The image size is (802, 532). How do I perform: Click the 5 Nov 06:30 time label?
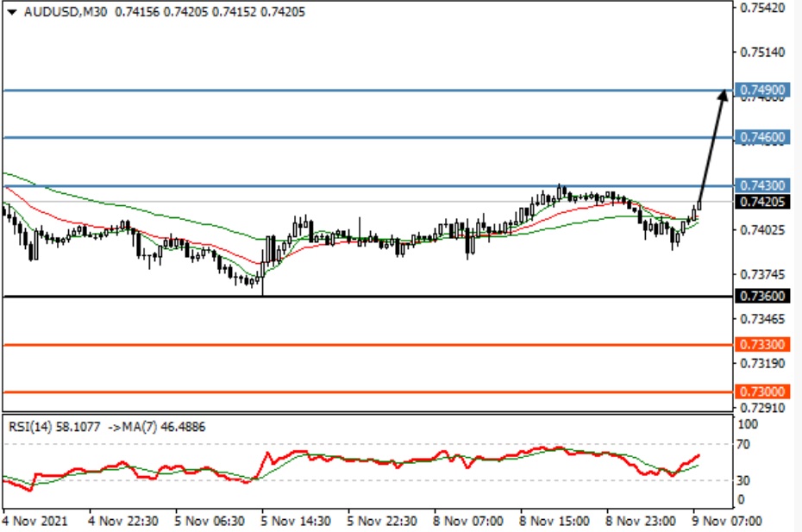tap(210, 521)
